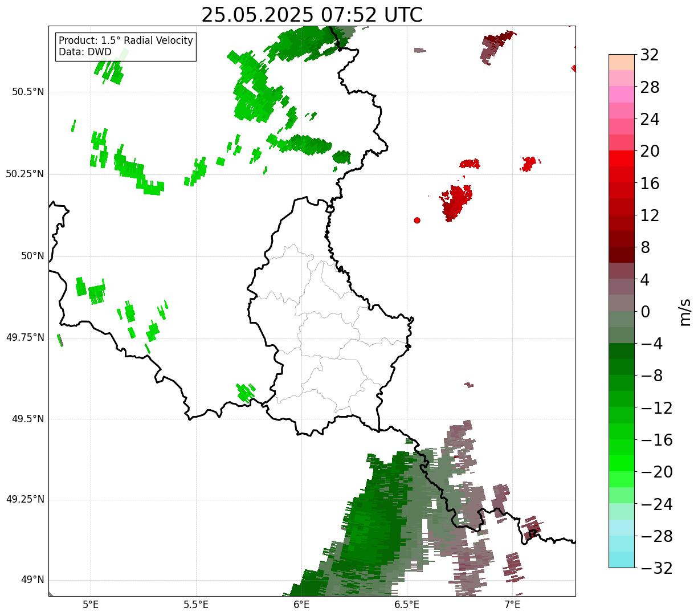Click the colorbar tick label −16

(x=656, y=440)
